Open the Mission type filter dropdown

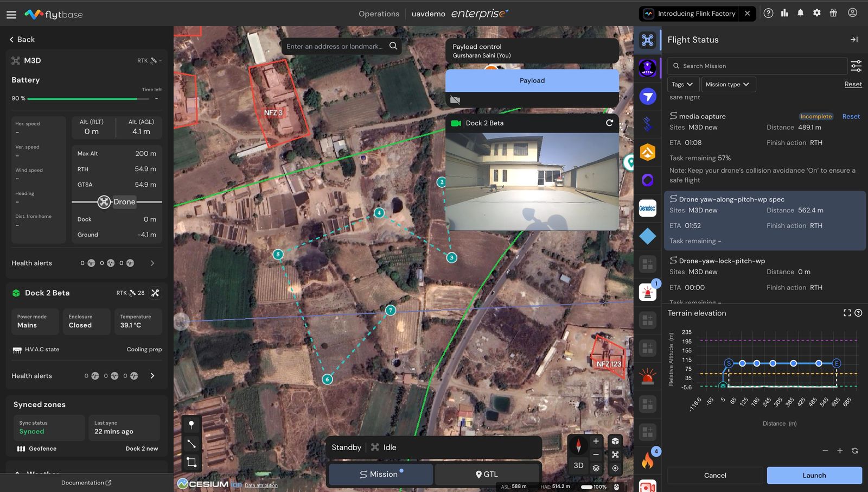tap(728, 84)
